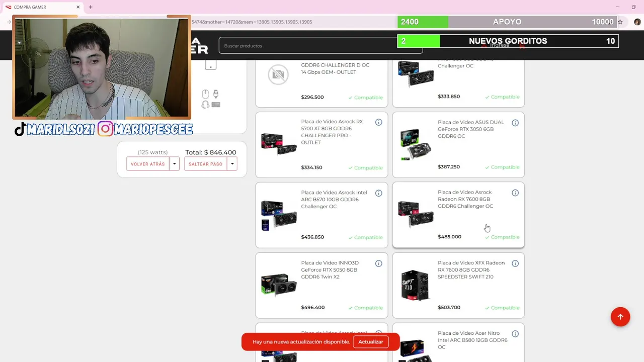Select the ASUS DUAL RTX 3050 thumbnail
The image size is (644, 362).
(416, 144)
